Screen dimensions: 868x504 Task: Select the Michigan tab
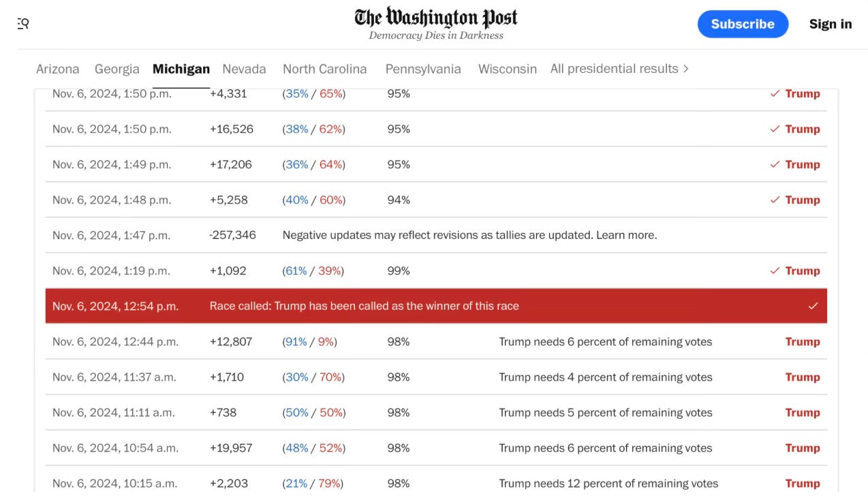pyautogui.click(x=181, y=69)
